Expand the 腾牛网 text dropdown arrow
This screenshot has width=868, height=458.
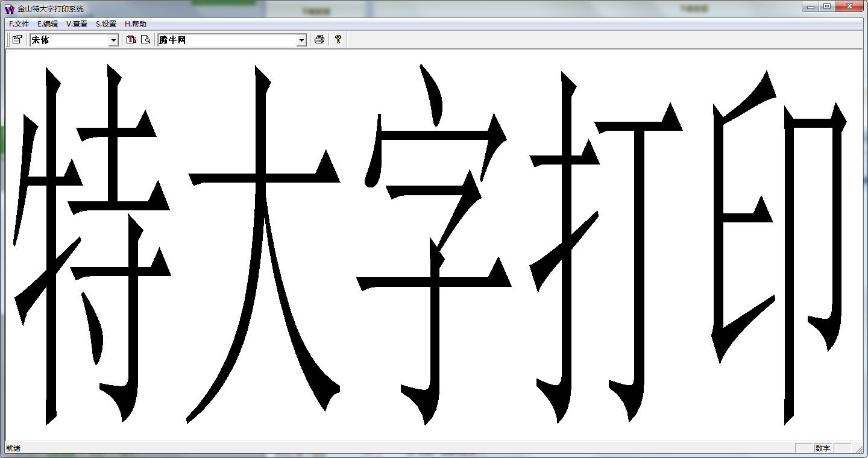click(x=301, y=40)
